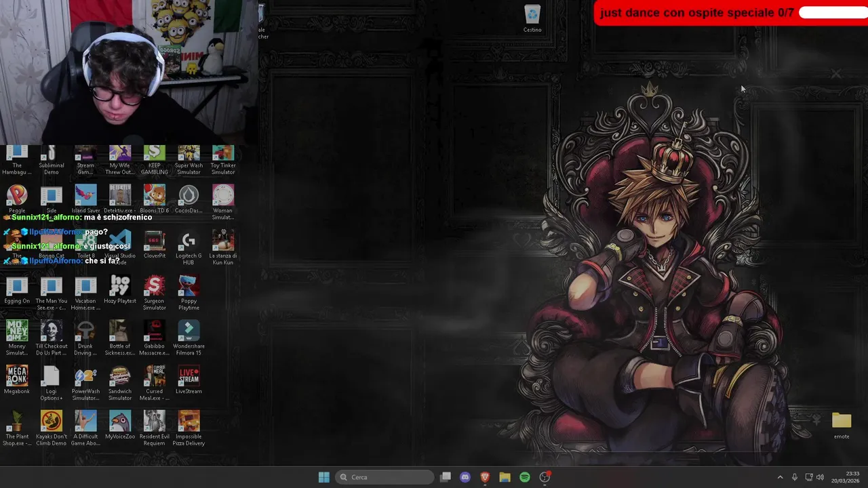Expand hidden system tray icons chevron

click(x=780, y=477)
